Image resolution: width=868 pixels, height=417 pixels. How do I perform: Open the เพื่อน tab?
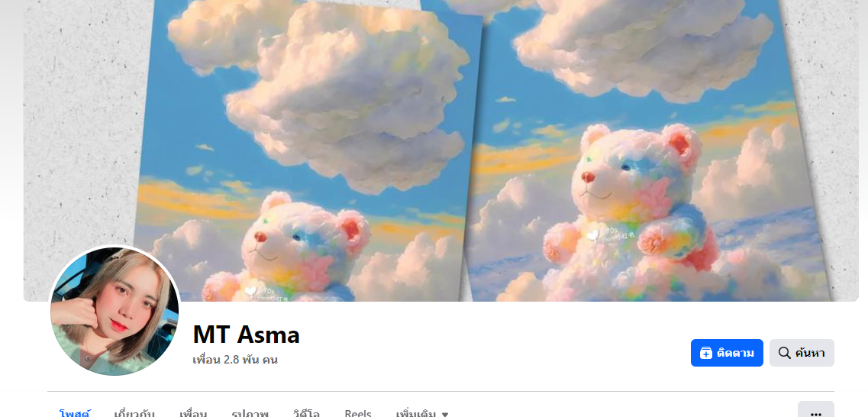coord(193,413)
